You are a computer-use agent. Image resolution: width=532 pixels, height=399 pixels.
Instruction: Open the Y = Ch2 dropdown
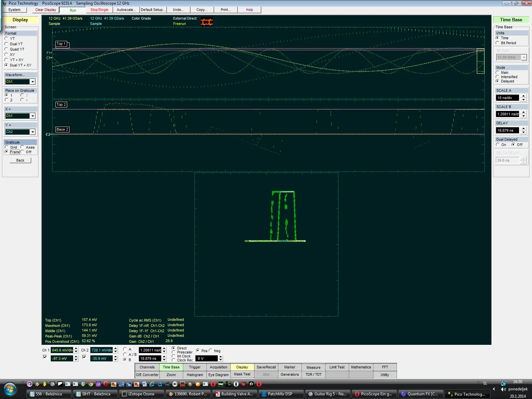[x=33, y=132]
